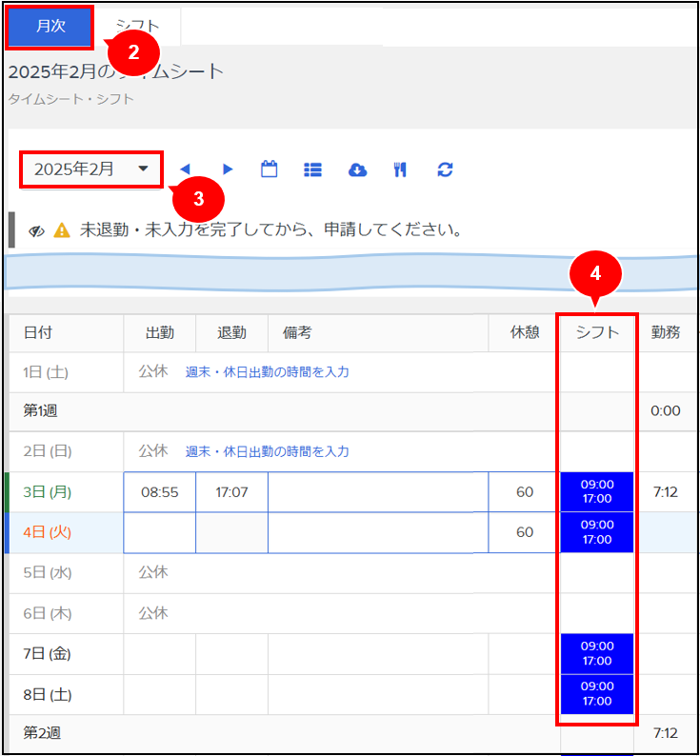Screen dimensions: 700x756
Task: Click weekend work time link for 1日(土)
Action: pos(267,372)
